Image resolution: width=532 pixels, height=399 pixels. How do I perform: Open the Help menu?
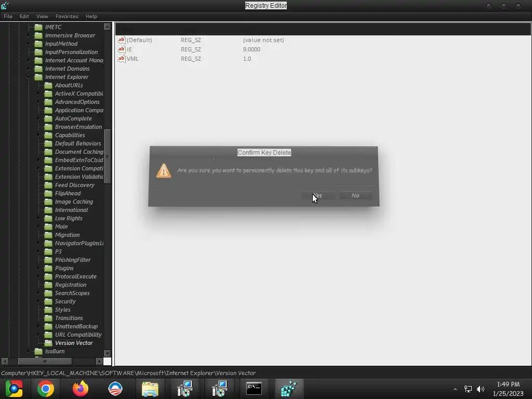[x=91, y=16]
